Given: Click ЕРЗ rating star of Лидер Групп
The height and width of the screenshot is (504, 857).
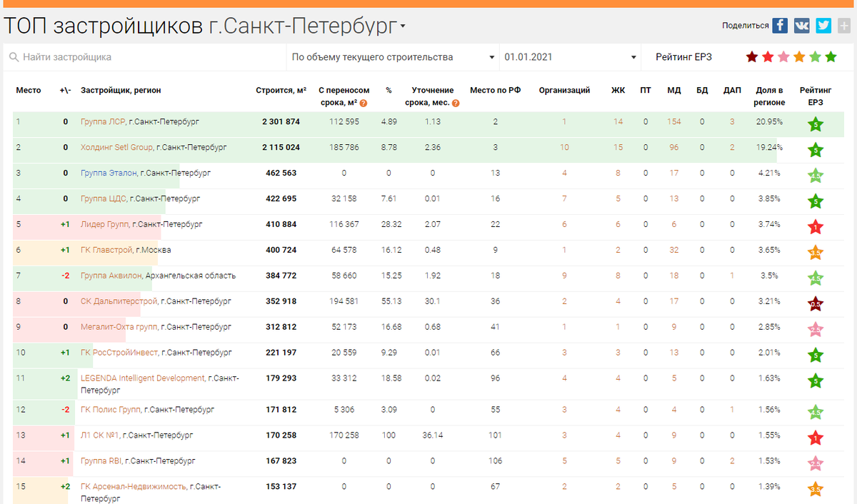Looking at the screenshot, I should [816, 227].
